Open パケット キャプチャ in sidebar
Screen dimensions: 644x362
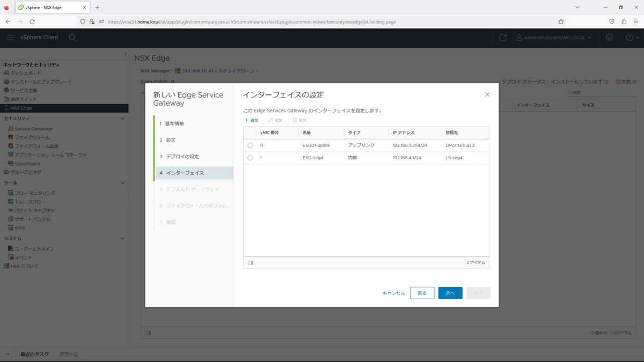(x=35, y=210)
